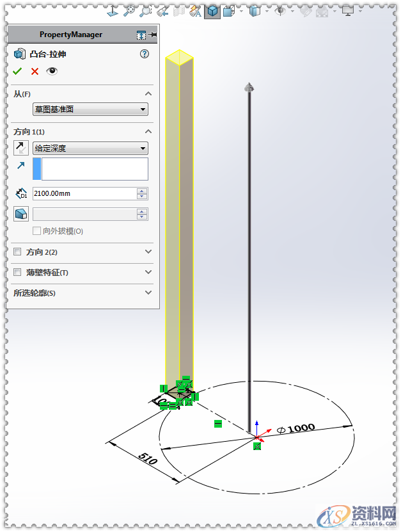Click the Edit Appearance icon
The image size is (401, 532).
306,12
